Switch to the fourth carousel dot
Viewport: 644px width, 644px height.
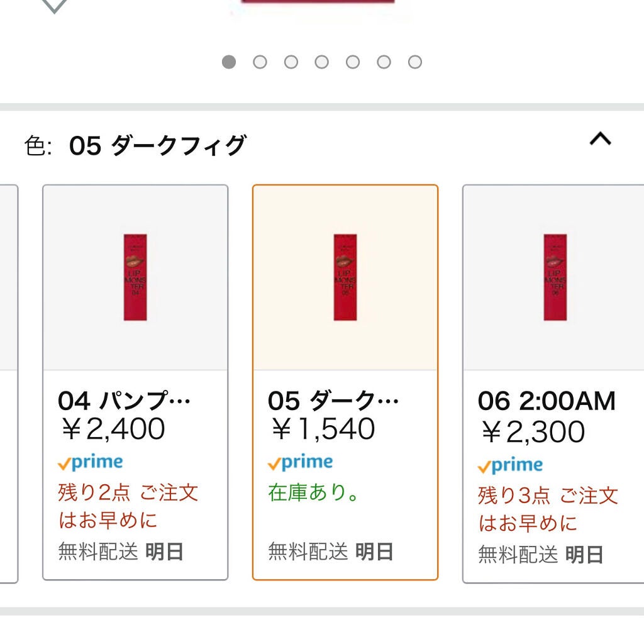click(321, 62)
